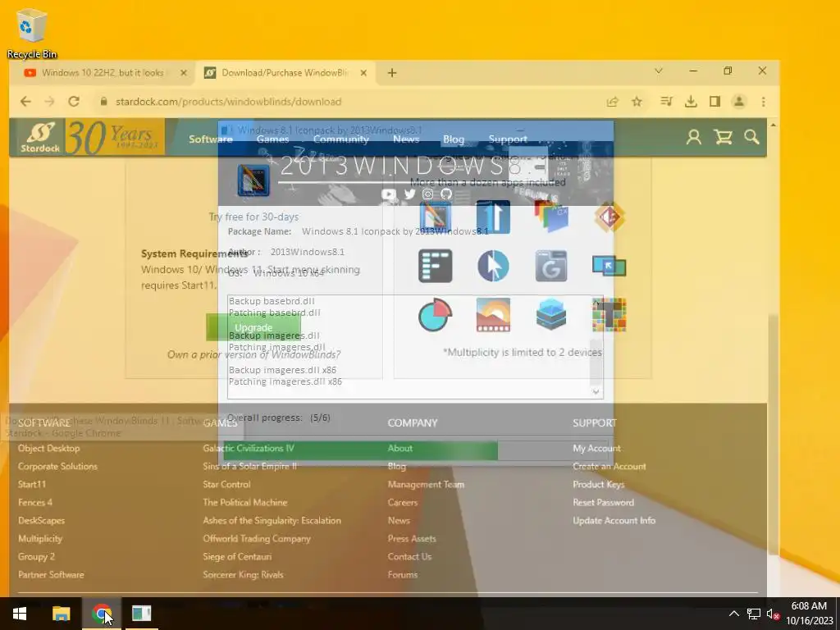Screen dimensions: 840x630
Task: Open the Recycle Bin desktop icon
Action: (x=32, y=33)
